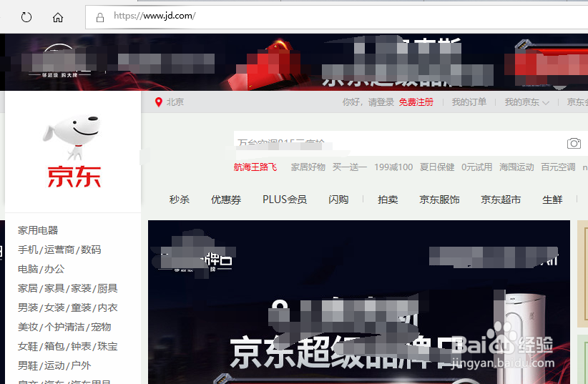Go to browser home page icon
This screenshot has width=588, height=384.
(x=58, y=17)
